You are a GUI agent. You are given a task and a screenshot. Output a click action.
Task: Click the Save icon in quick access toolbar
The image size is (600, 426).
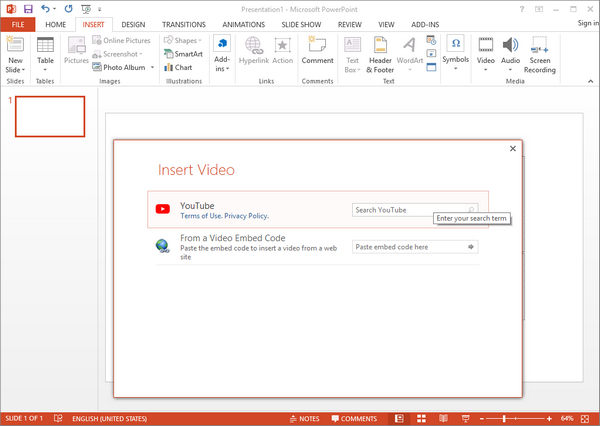tap(28, 9)
